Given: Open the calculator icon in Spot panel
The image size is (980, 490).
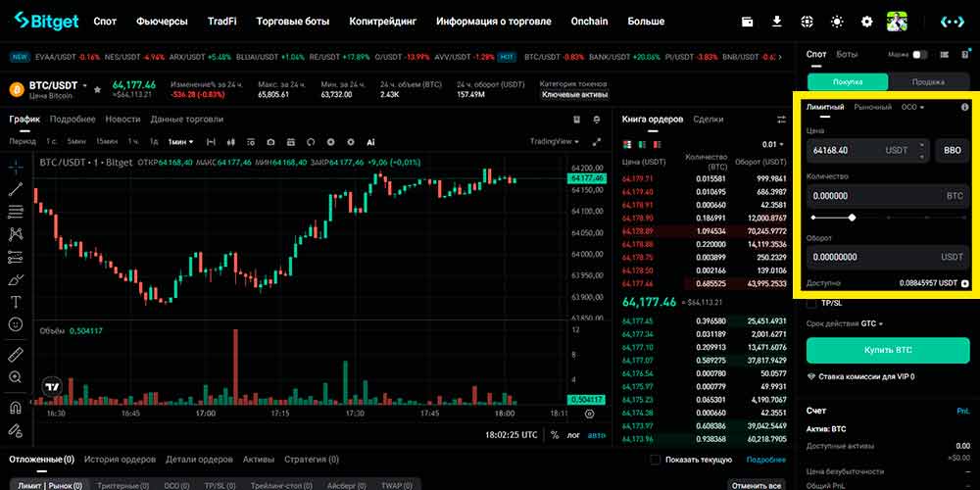Looking at the screenshot, I should pos(964,55).
